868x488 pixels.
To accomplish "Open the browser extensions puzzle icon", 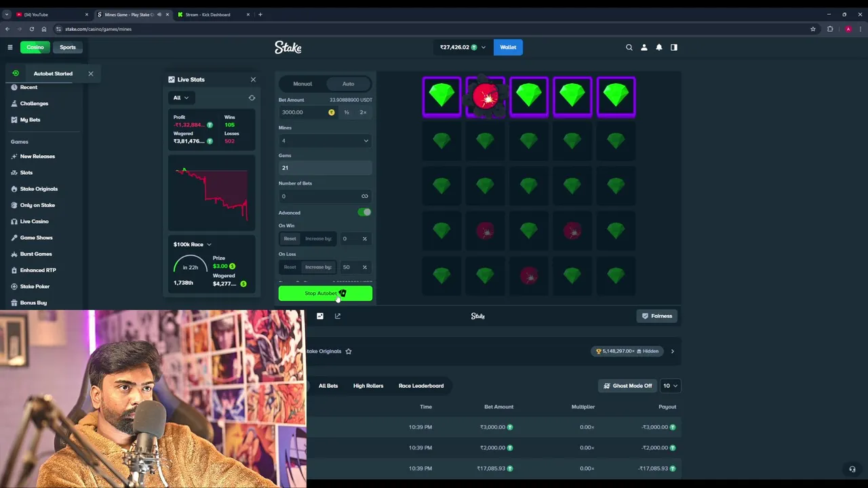I will pos(830,29).
